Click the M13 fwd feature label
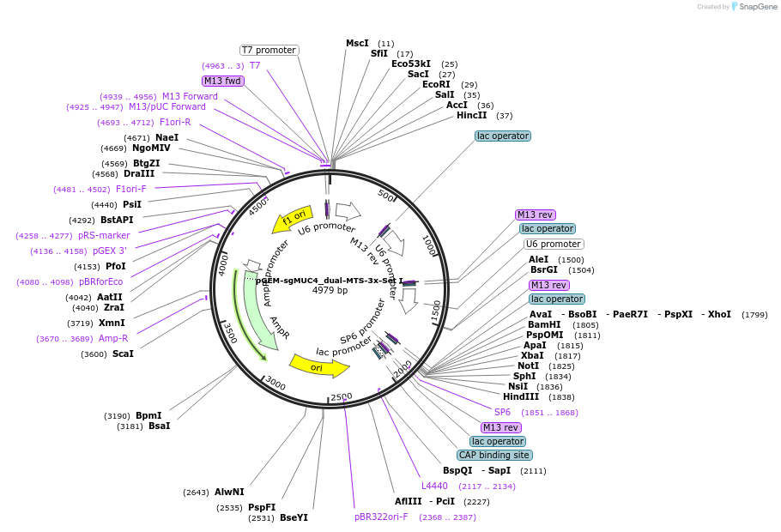Viewport: 781px width, 532px height. pyautogui.click(x=223, y=81)
